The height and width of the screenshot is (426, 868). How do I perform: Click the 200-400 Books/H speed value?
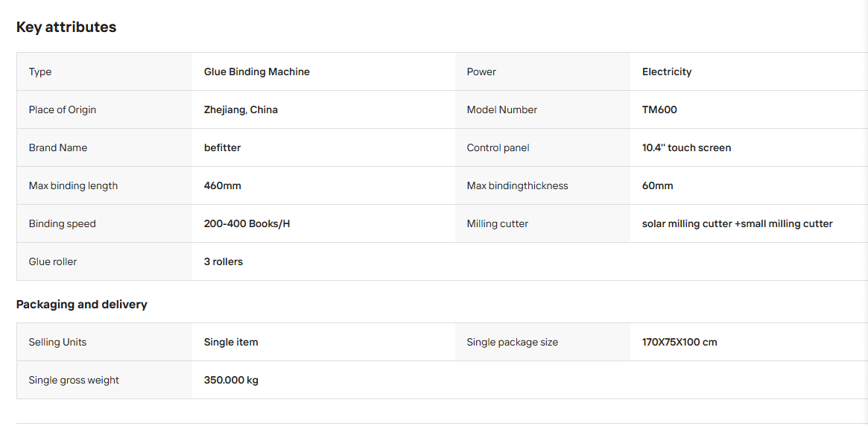[x=247, y=224]
